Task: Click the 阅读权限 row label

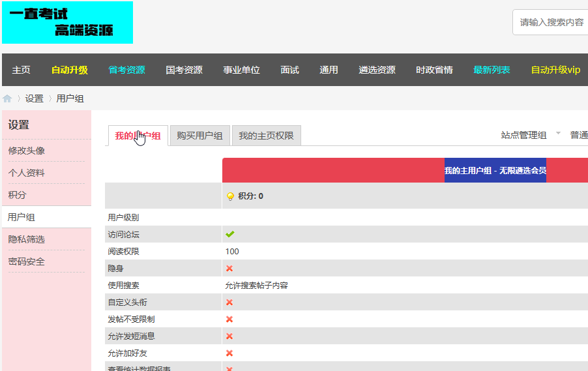Action: (123, 251)
